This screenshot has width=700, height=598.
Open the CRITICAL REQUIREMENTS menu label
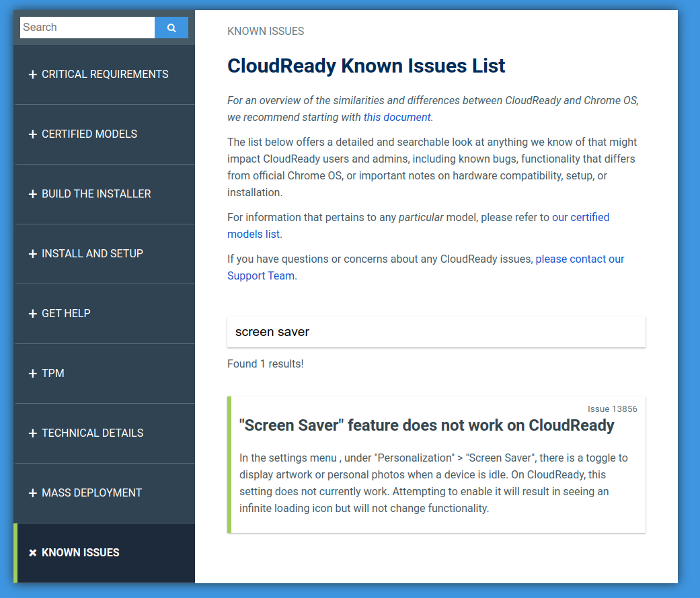(x=105, y=74)
